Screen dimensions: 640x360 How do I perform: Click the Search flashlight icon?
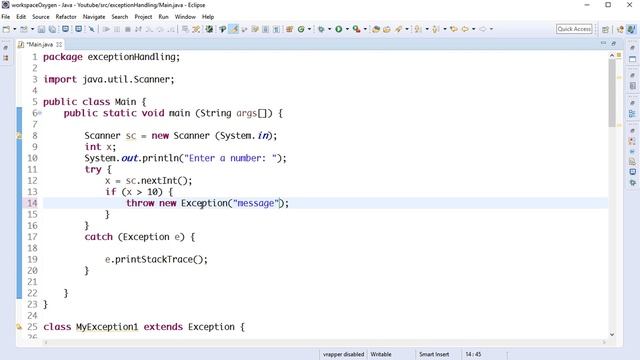[x=398, y=29]
